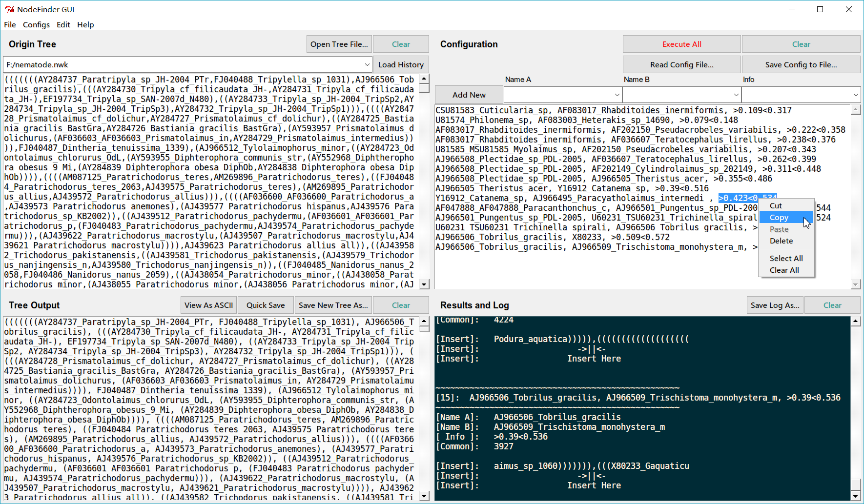Image resolution: width=864 pixels, height=504 pixels.
Task: Click the NodeFinder GUI title bar icon
Action: pyautogui.click(x=10, y=9)
